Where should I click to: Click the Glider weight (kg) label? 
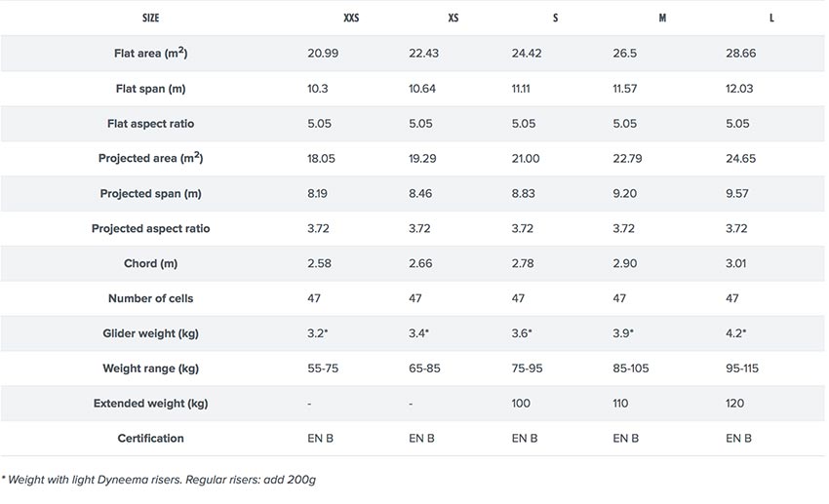[150, 333]
